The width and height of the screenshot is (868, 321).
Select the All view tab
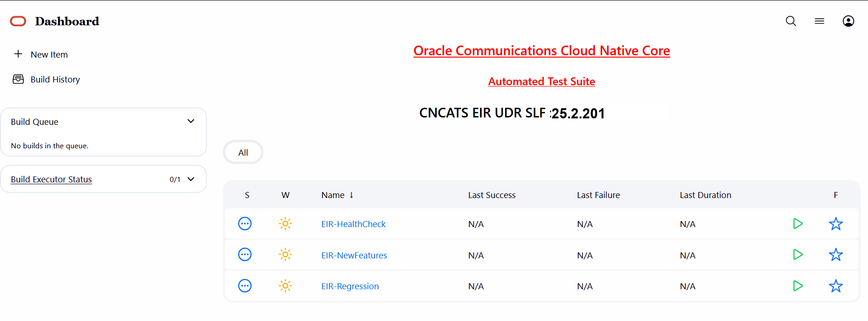(x=243, y=152)
